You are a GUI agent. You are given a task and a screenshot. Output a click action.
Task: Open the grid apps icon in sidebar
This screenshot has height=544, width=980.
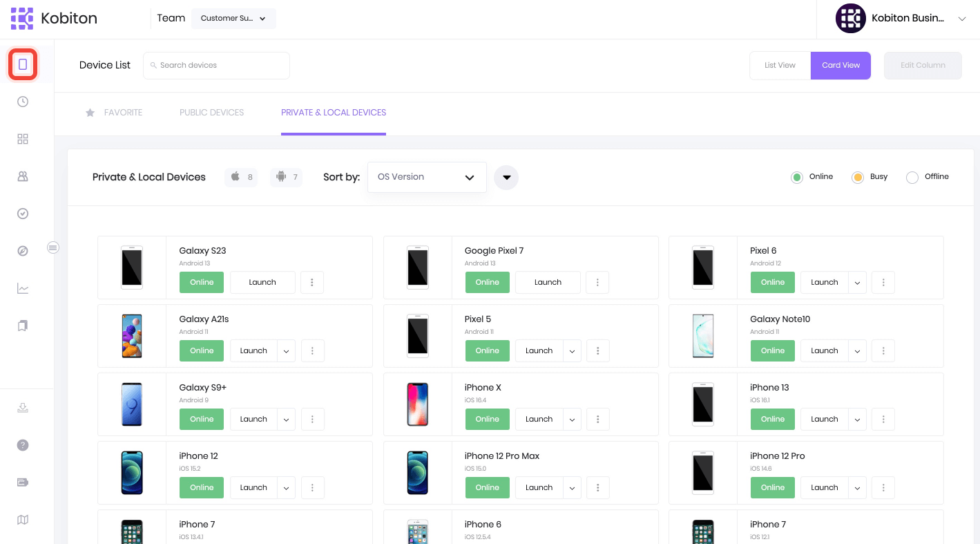click(23, 139)
